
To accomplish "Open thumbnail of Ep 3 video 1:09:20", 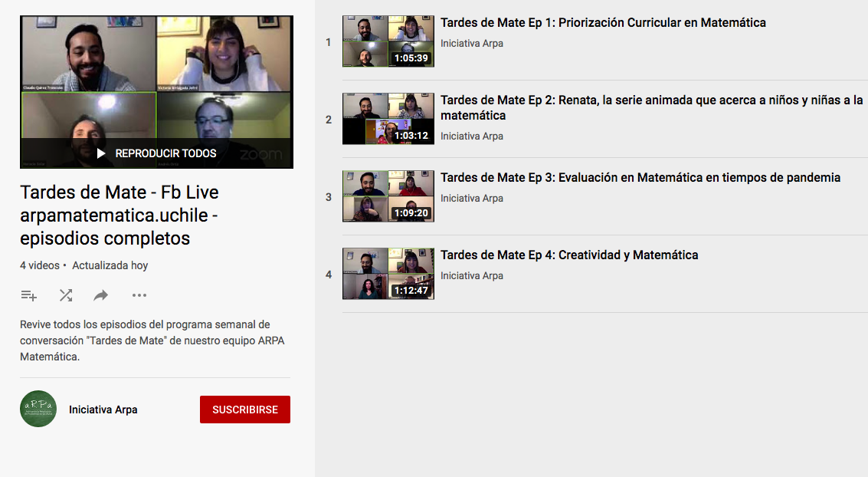I will click(x=388, y=196).
